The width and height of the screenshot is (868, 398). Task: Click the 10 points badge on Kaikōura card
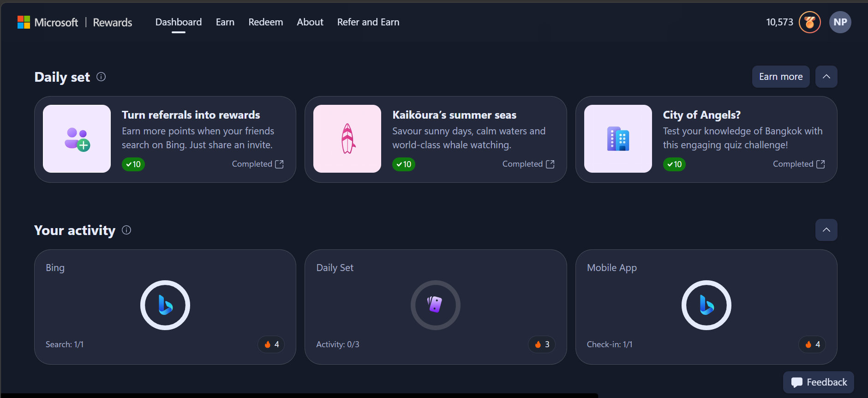coord(404,164)
